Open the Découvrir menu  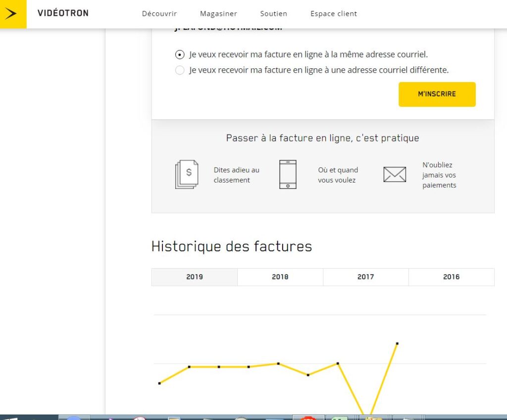[159, 13]
